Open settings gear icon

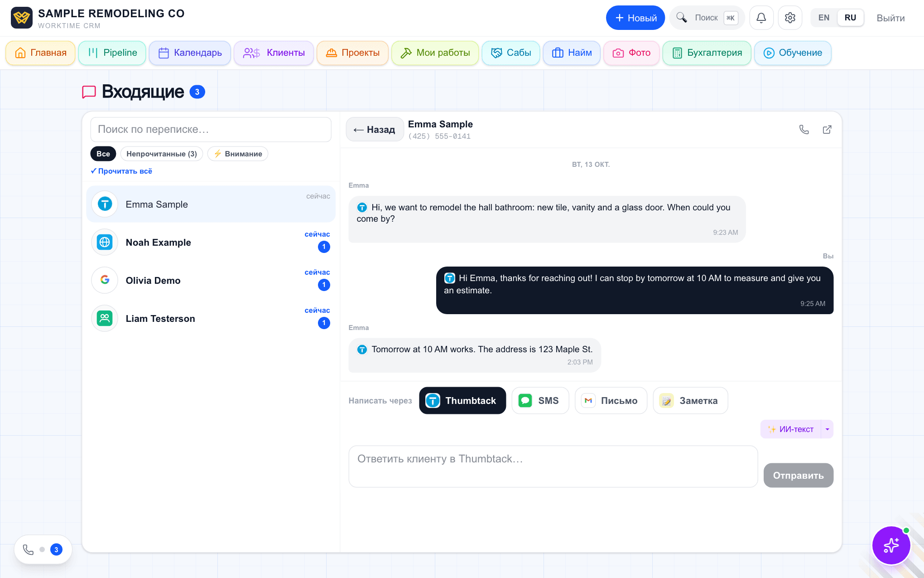point(790,18)
